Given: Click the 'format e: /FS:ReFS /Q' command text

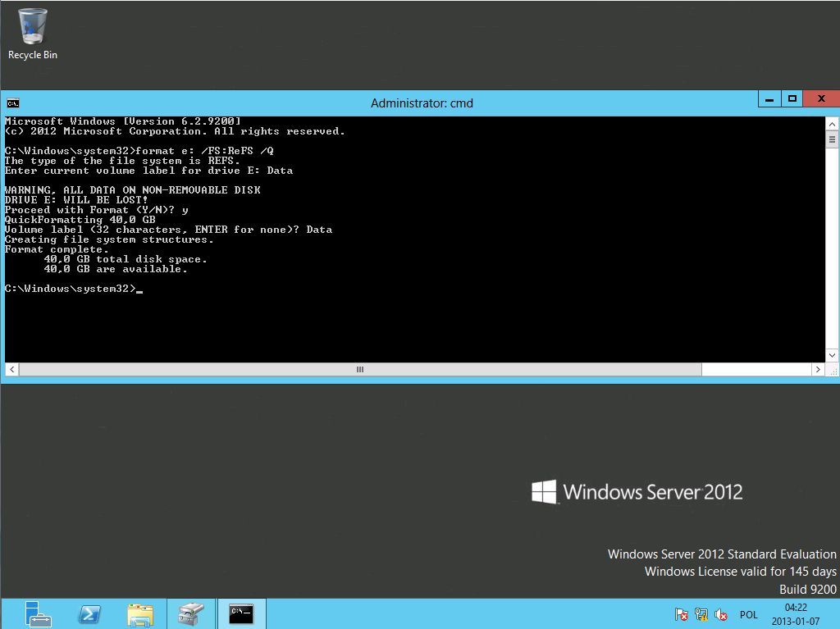Looking at the screenshot, I should point(204,151).
